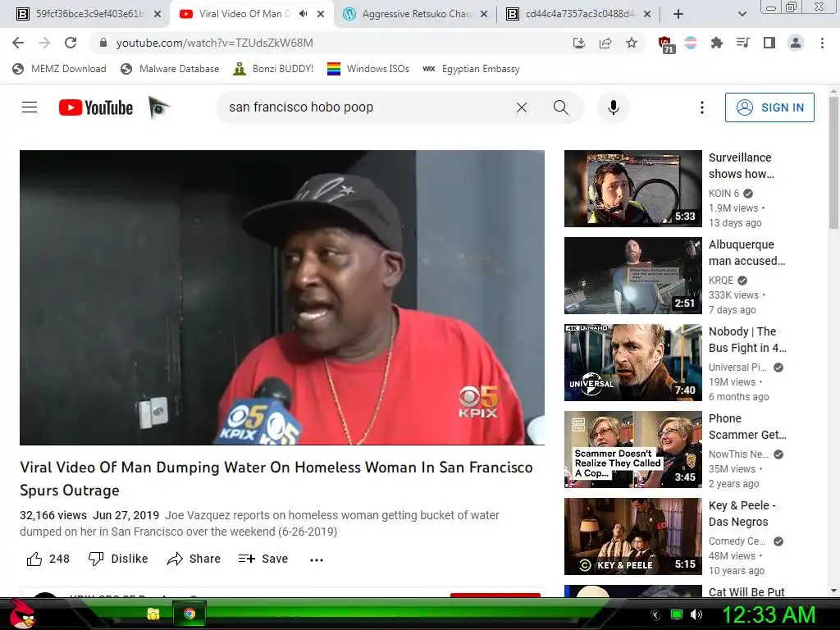Image resolution: width=840 pixels, height=630 pixels.
Task: Toggle the browser side panel icon
Action: [769, 43]
